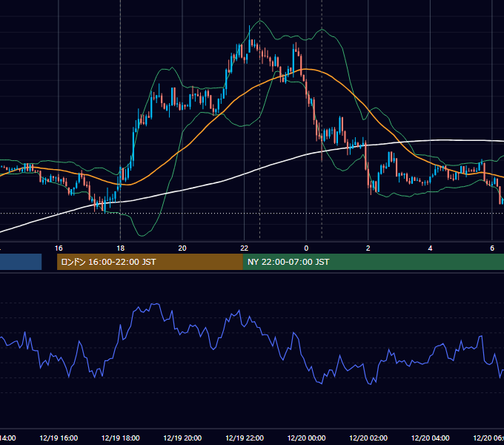This screenshot has width=504, height=445.
Task: Click the London 16:00-22:00 JST session bar
Action: [x=150, y=262]
